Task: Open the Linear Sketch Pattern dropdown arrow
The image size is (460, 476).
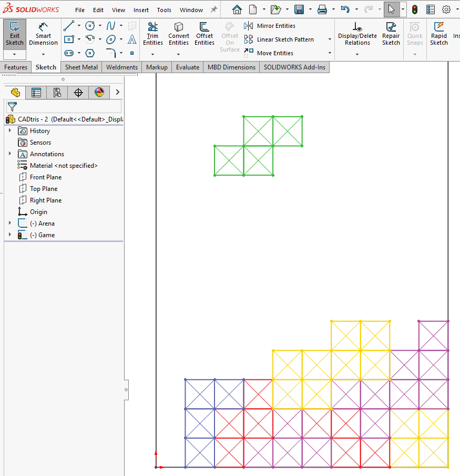Action: click(x=330, y=39)
